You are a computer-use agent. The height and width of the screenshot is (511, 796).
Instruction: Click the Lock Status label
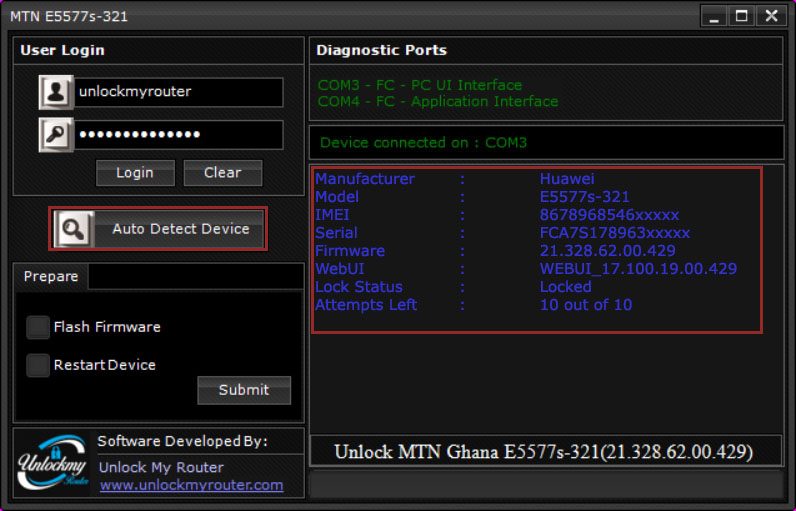click(x=359, y=287)
